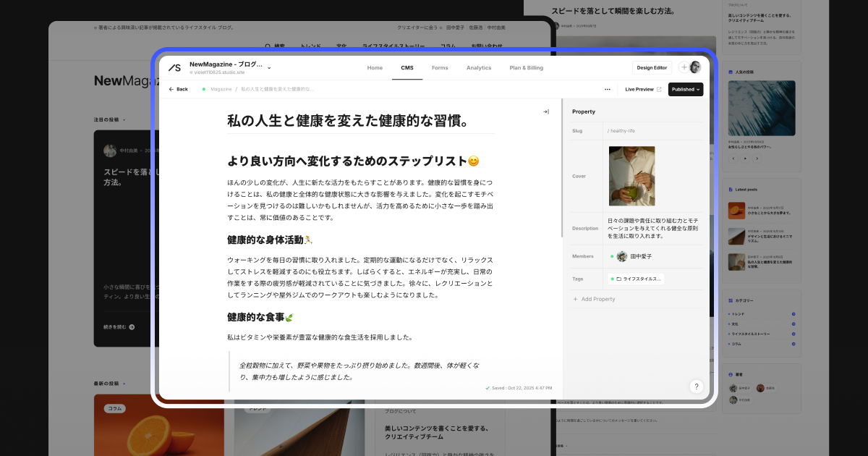Switch to the Analytics tab
This screenshot has width=868, height=456.
479,67
